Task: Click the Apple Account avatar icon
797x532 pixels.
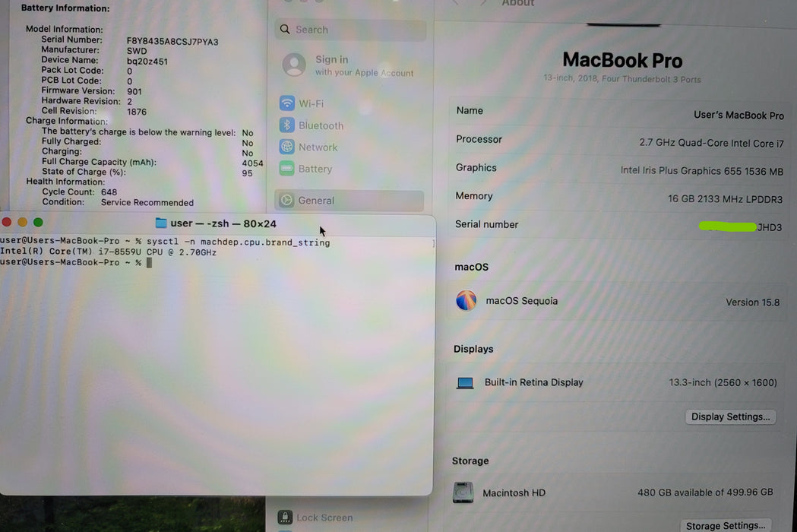Action: point(294,65)
